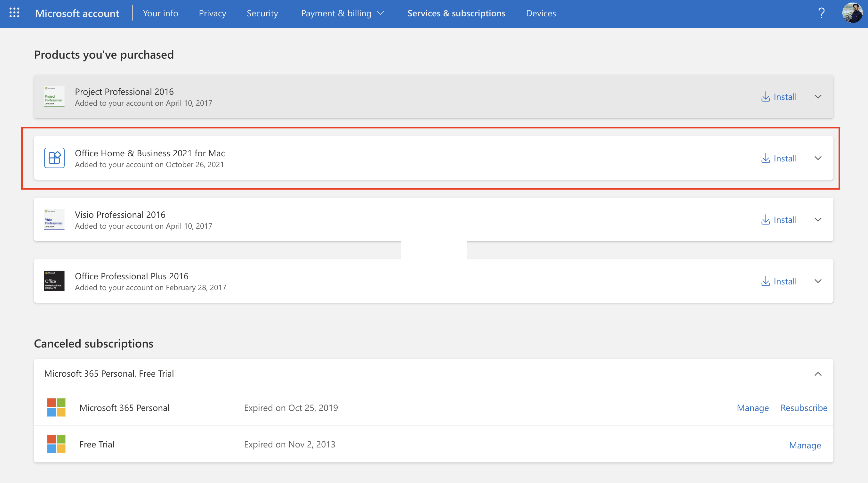Click Resubscribe for Microsoft 365 Personal

coord(804,408)
